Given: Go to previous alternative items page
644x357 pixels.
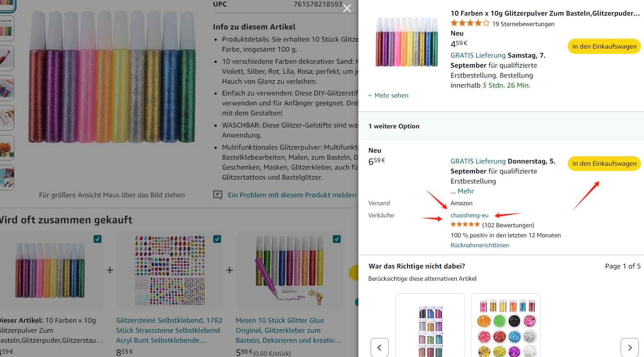Looking at the screenshot, I should tap(379, 347).
